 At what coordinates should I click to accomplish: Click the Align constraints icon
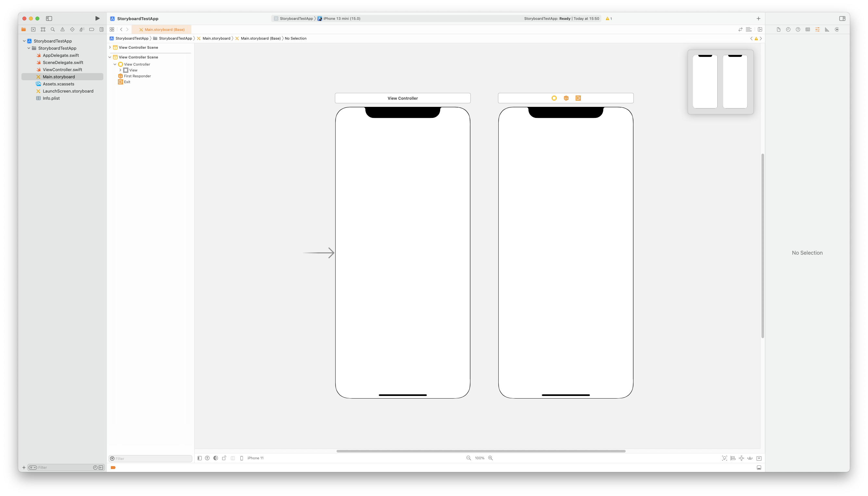coord(733,458)
